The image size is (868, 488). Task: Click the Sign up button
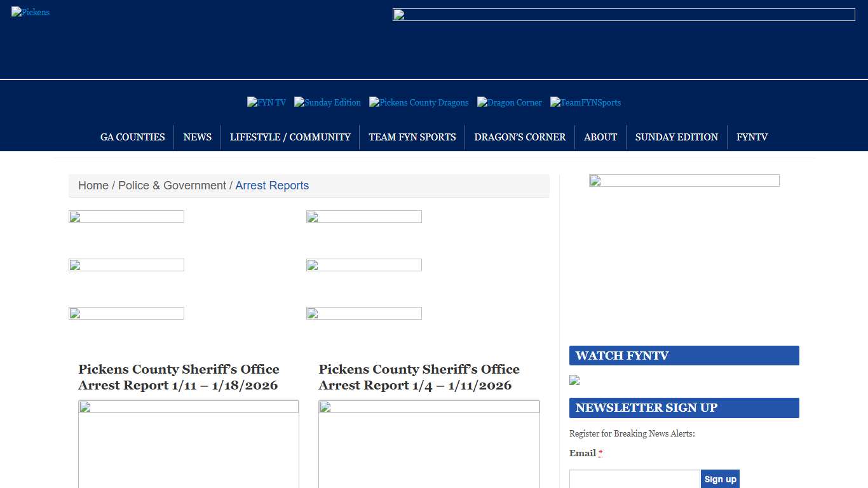pyautogui.click(x=720, y=478)
